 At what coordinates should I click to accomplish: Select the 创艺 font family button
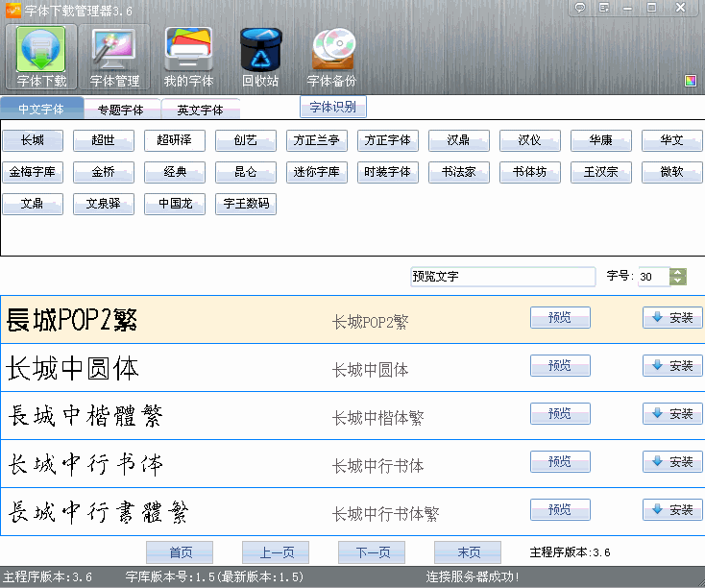246,140
